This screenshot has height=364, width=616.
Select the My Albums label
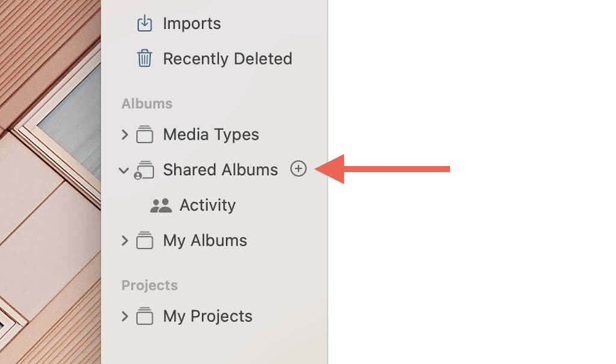205,241
